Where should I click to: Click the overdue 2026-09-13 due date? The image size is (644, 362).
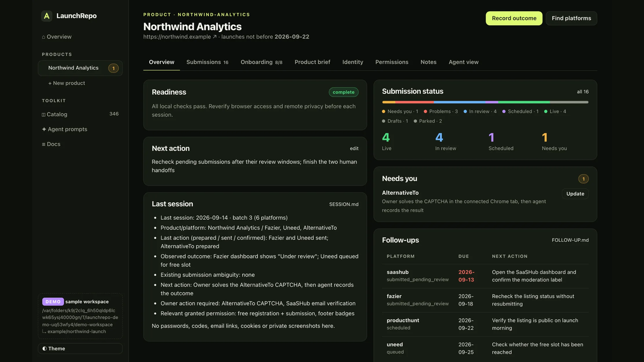pos(466,276)
